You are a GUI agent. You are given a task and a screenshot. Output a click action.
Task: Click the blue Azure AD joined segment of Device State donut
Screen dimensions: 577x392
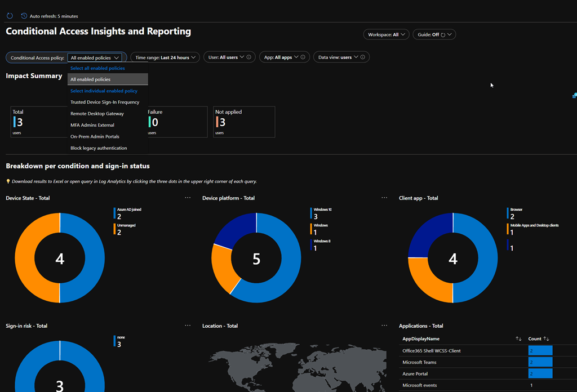95,258
